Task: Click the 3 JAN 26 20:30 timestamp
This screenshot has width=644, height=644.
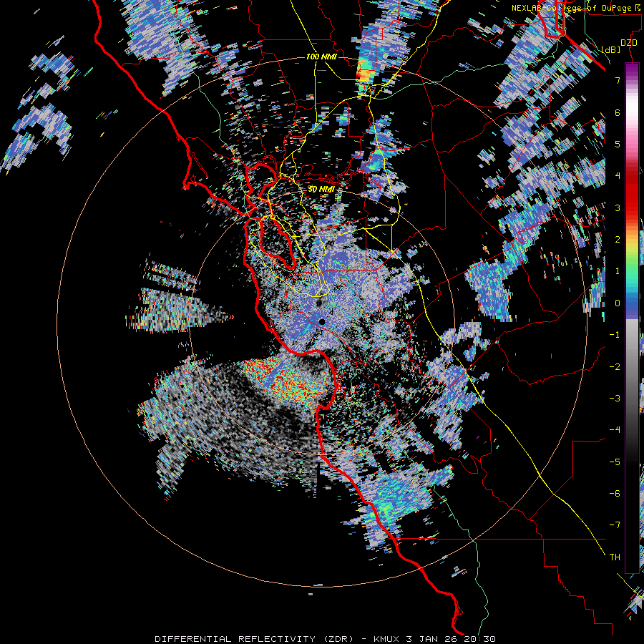Action: pos(451,639)
